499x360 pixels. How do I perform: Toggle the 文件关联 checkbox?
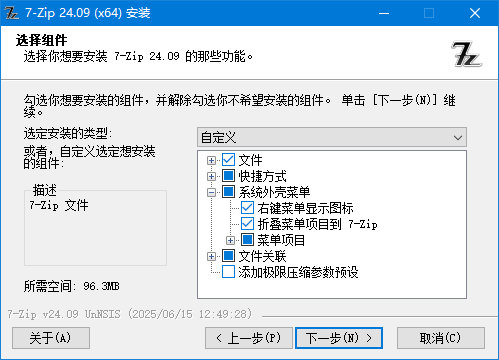(x=228, y=256)
